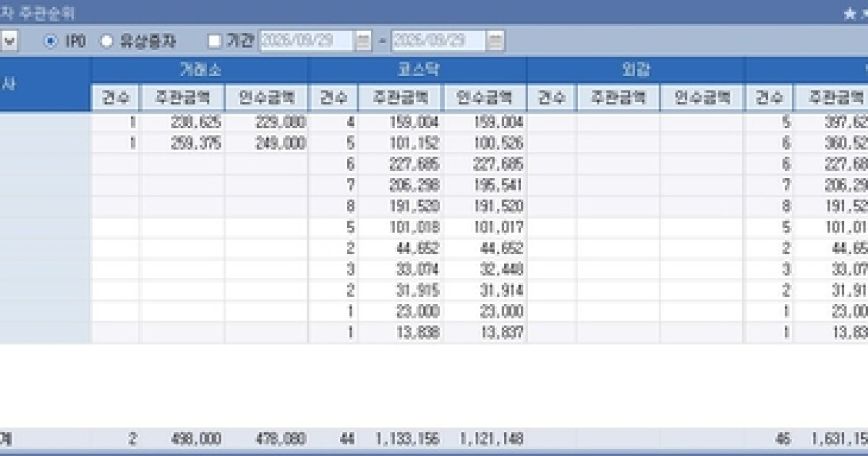Sort by 인수금액 under 거래소
868x456 pixels.
266,97
